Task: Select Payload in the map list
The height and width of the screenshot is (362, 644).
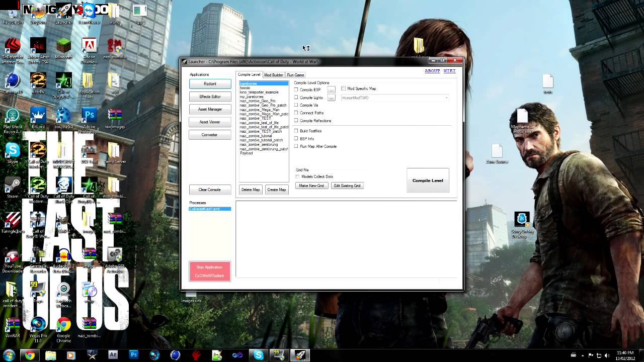Action: [247, 153]
